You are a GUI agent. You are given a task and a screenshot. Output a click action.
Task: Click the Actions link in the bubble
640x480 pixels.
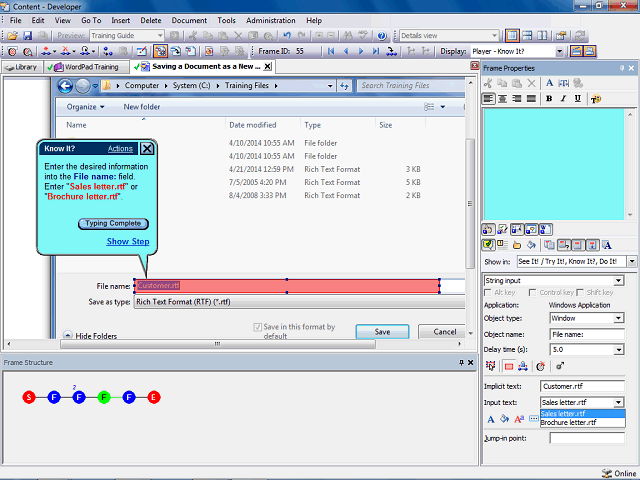point(120,149)
